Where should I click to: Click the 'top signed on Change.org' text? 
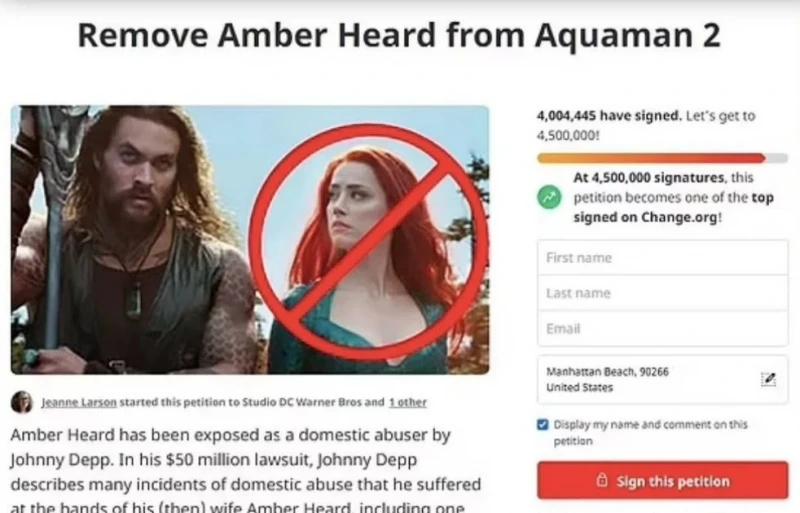point(673,207)
